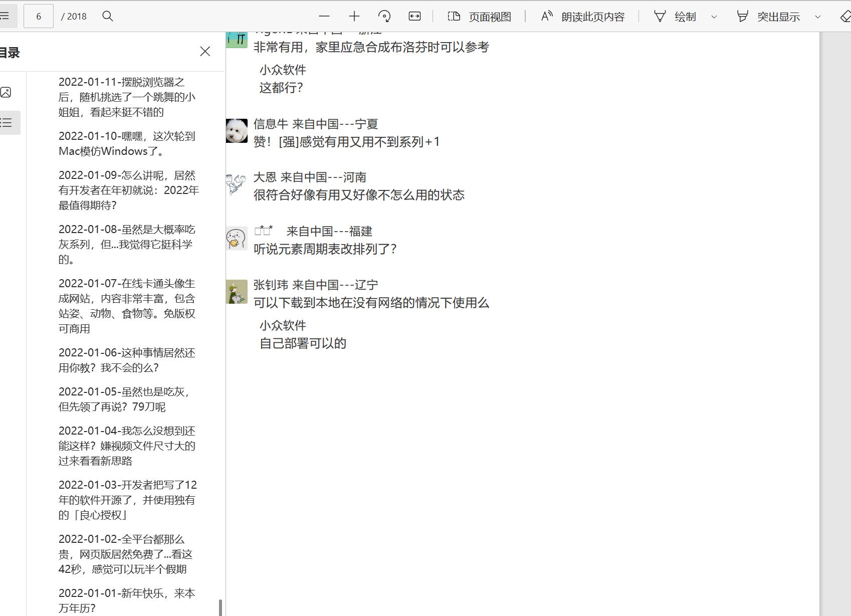This screenshot has height=616, width=851.
Task: Expand the Draw tool dropdown arrow
Action: tap(714, 17)
